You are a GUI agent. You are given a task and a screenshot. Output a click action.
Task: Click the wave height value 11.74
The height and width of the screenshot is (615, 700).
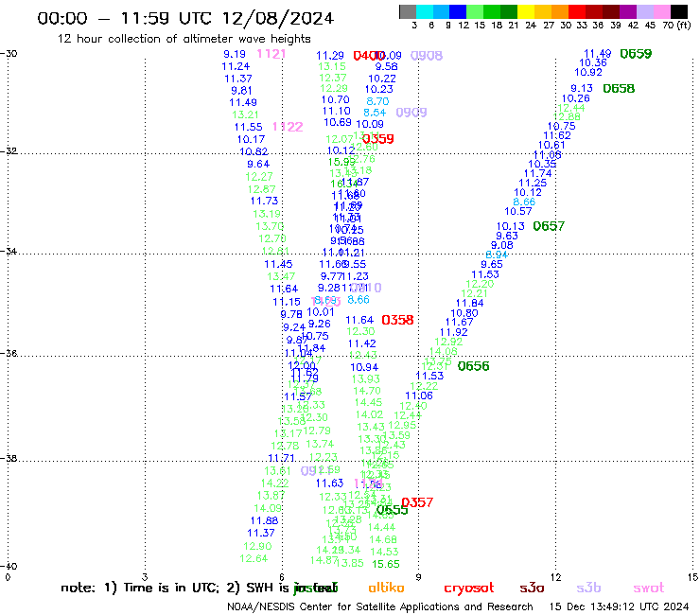point(538,174)
